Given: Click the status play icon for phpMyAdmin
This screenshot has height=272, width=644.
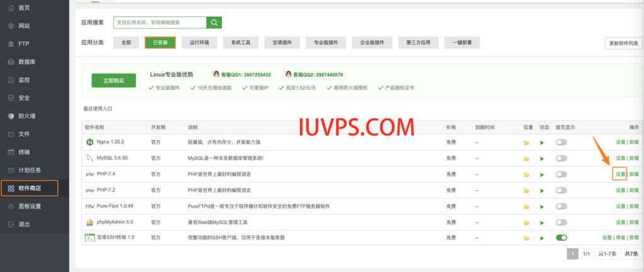Looking at the screenshot, I should pyautogui.click(x=542, y=223).
